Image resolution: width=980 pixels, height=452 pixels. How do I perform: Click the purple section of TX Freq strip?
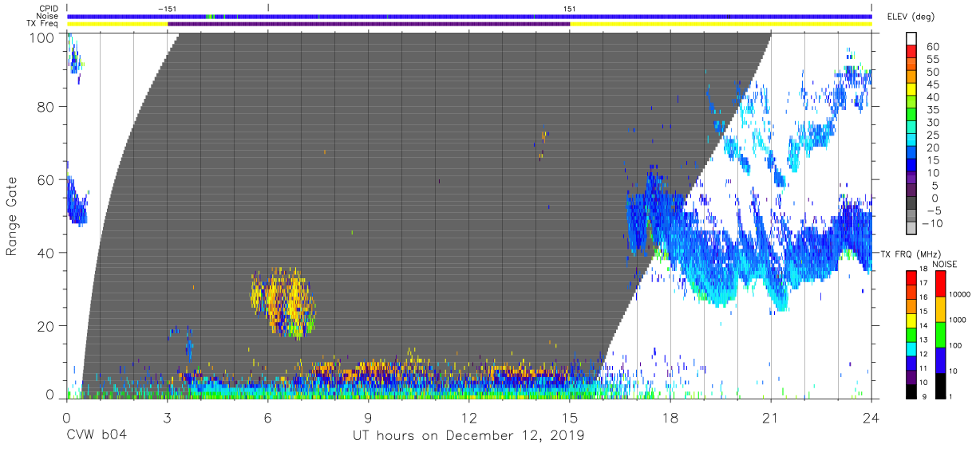point(369,24)
